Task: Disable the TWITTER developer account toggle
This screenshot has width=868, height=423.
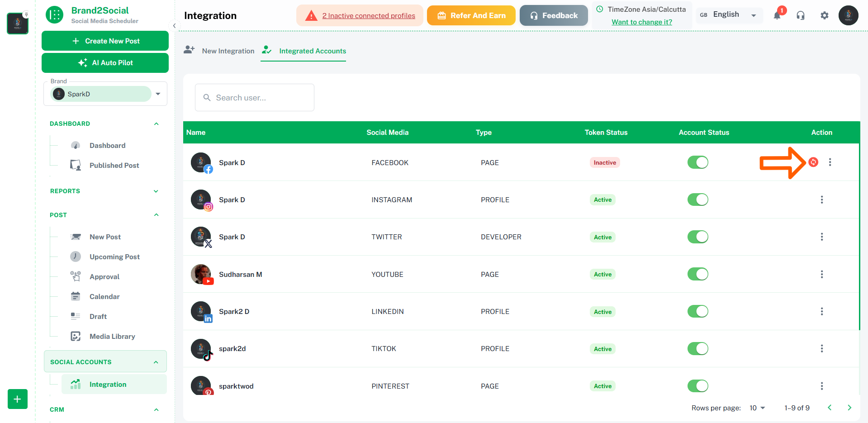Action: 697,237
